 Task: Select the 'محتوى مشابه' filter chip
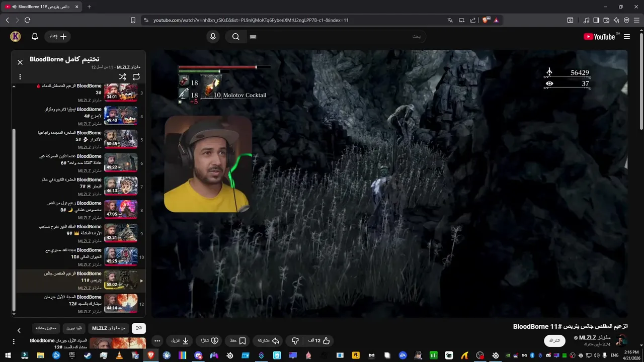[46, 328]
